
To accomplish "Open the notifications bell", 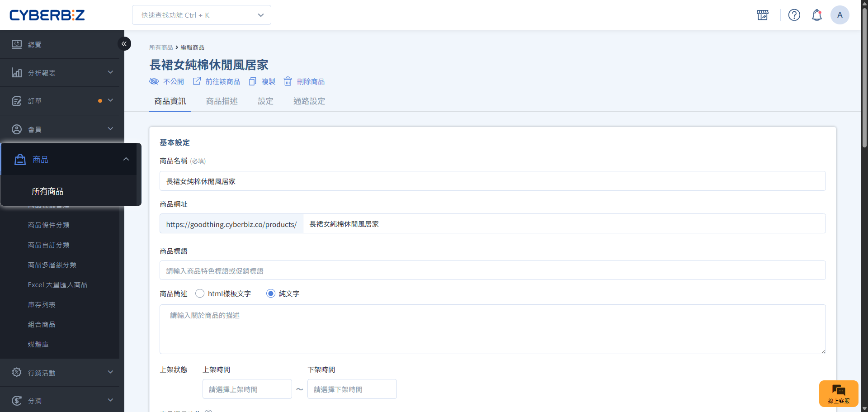I will coord(816,15).
